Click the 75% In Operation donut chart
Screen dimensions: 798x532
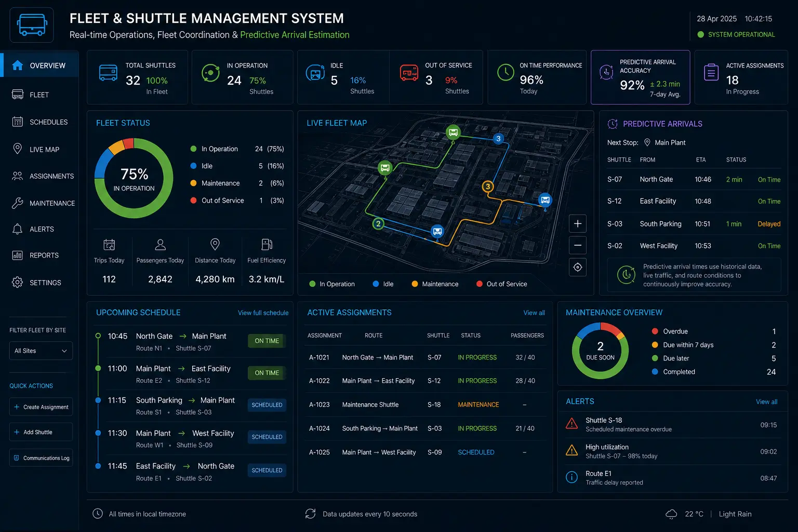point(134,178)
